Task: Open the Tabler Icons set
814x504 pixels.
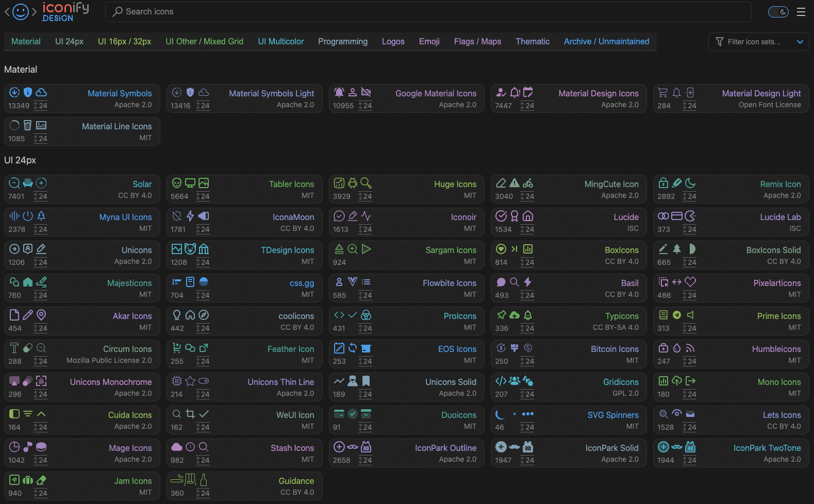Action: [244, 189]
